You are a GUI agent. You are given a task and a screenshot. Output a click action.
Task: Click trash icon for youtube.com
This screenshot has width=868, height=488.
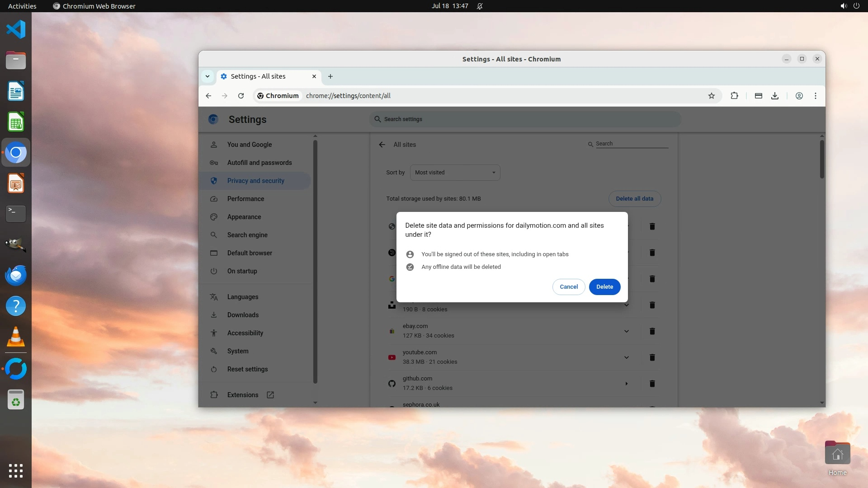[652, 357]
